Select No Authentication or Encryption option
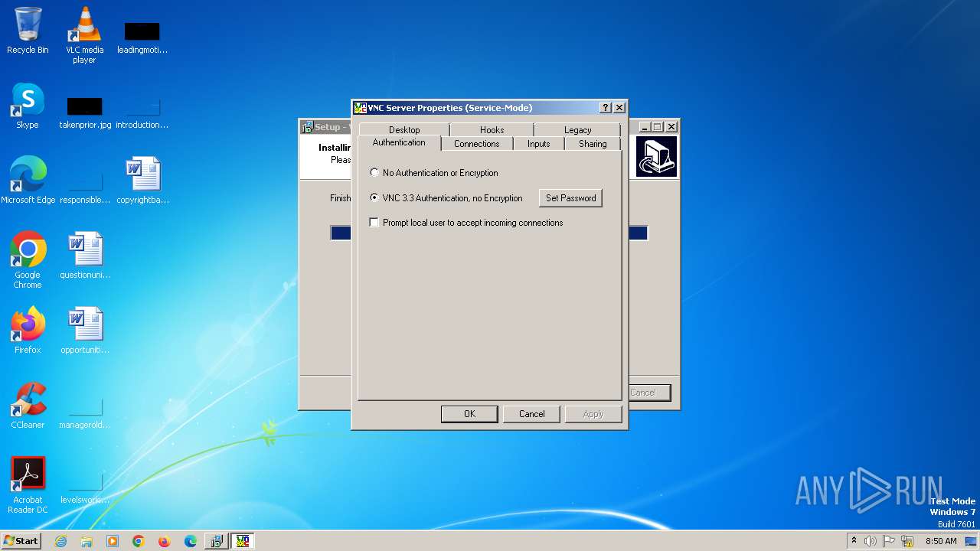 433,173
